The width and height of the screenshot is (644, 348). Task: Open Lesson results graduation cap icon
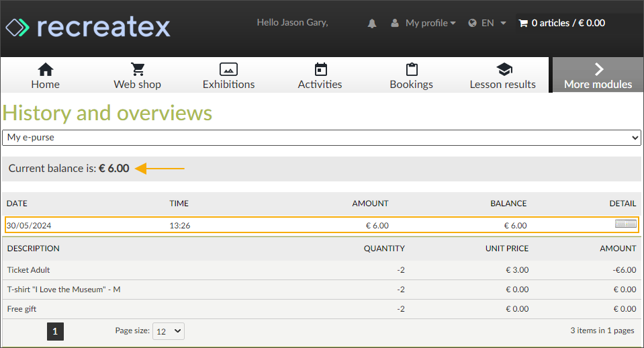503,69
